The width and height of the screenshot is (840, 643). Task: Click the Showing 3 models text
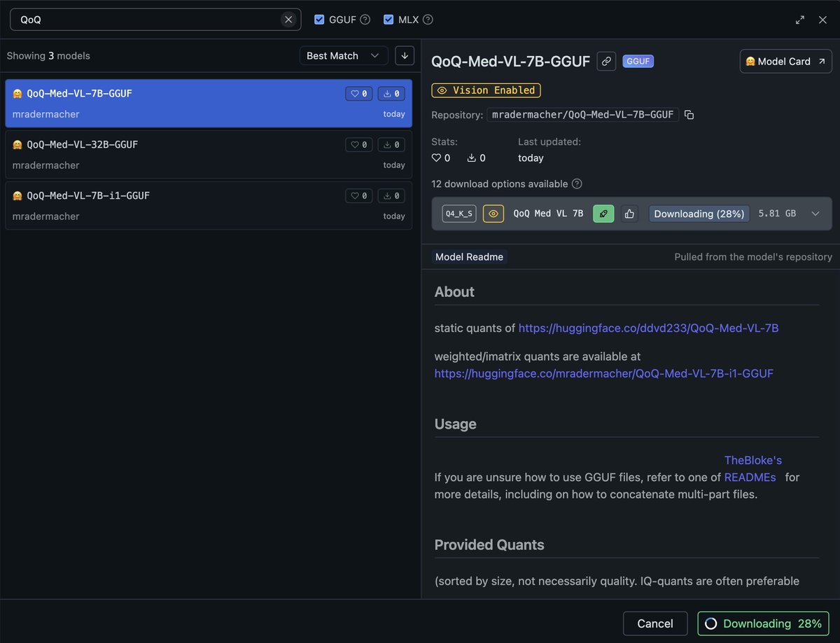(x=48, y=56)
